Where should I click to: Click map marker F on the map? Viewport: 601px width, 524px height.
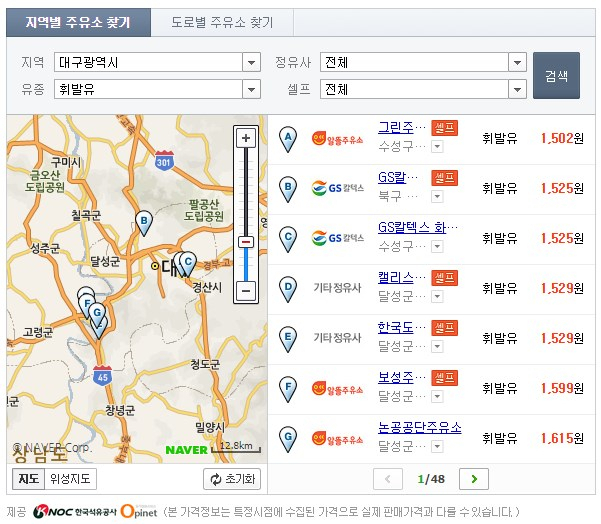(87, 306)
